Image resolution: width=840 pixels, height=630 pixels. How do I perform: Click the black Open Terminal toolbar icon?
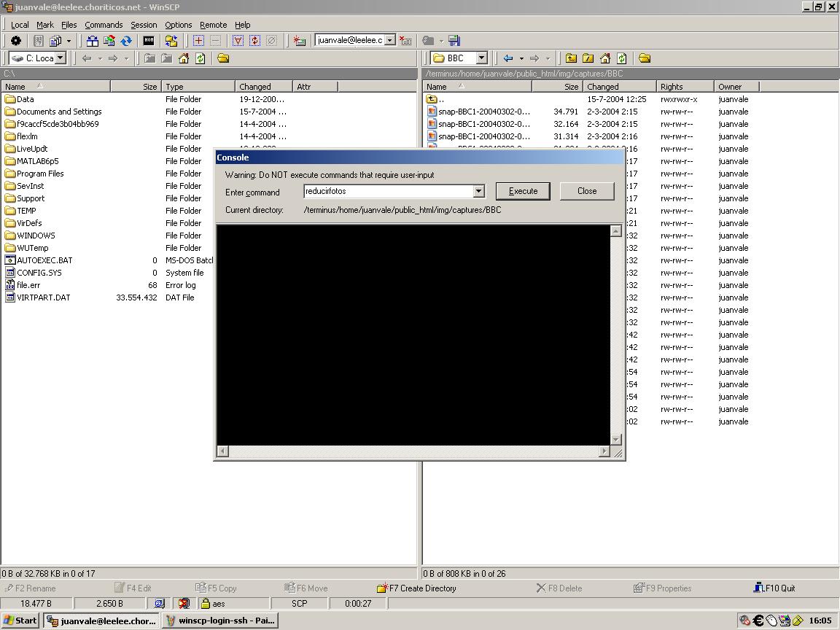149,41
